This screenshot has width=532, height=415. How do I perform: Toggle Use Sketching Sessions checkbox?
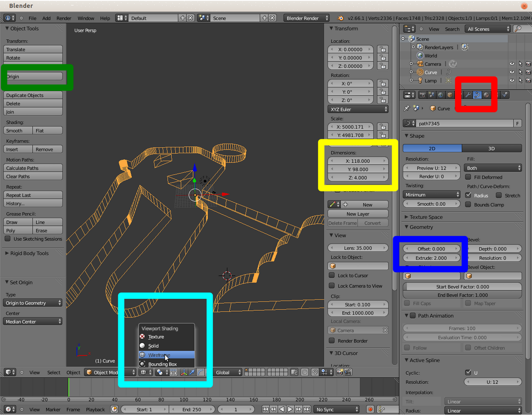point(8,239)
